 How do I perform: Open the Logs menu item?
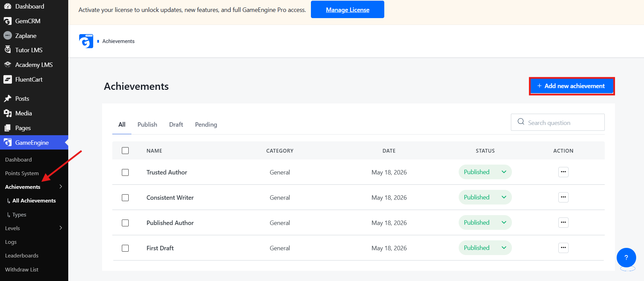tap(11, 242)
